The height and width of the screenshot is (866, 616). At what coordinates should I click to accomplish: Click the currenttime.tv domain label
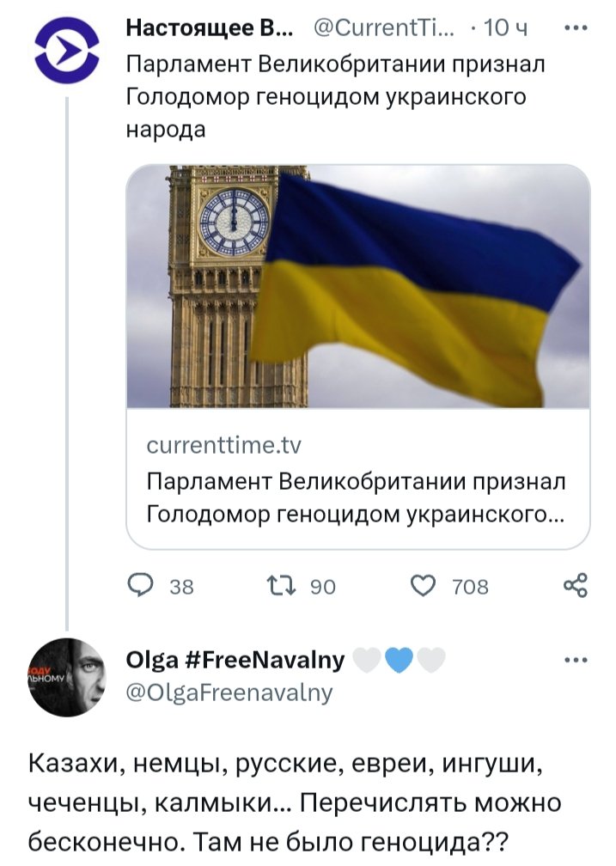coord(223,446)
